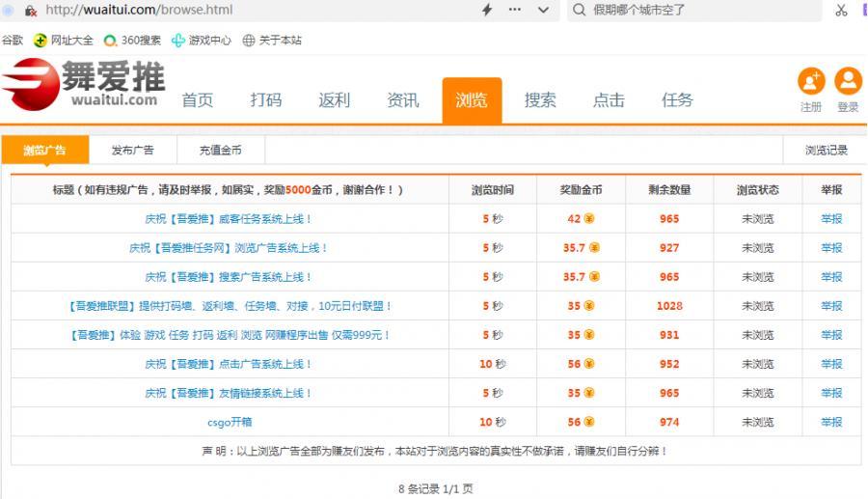Go to the 点击 nav tab
Screen dimensions: 868x499
tap(609, 99)
